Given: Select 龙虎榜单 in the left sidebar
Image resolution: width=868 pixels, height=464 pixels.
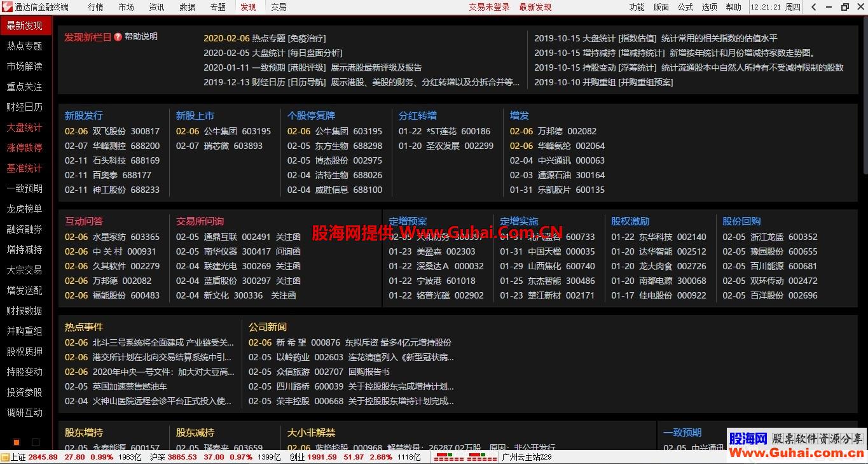Looking at the screenshot, I should 25,209.
